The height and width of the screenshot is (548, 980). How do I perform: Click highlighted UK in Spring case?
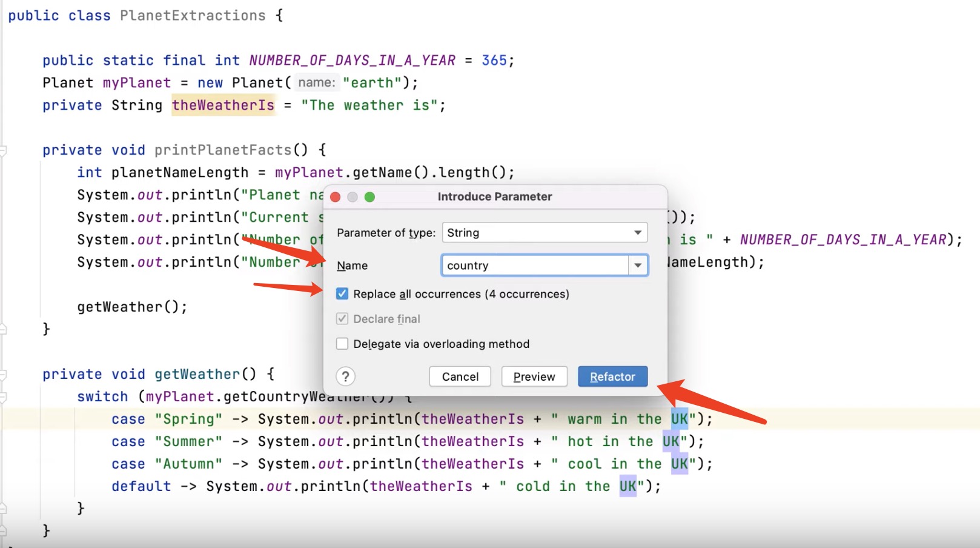click(x=680, y=419)
